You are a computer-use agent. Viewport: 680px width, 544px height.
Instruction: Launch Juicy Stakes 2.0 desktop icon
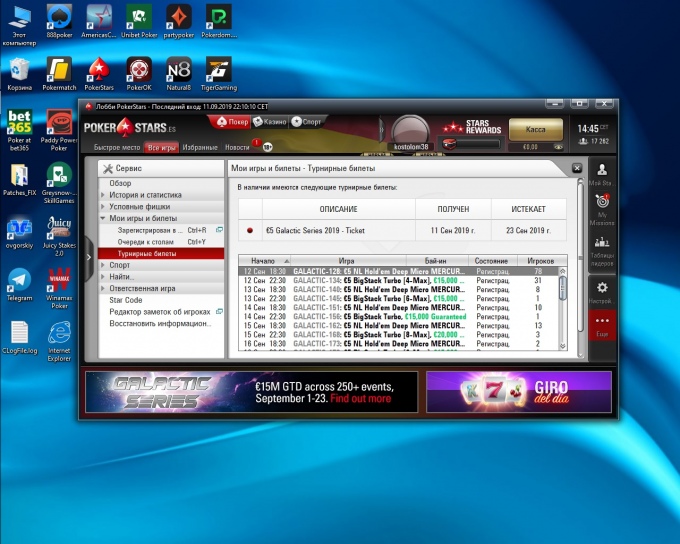[x=59, y=236]
